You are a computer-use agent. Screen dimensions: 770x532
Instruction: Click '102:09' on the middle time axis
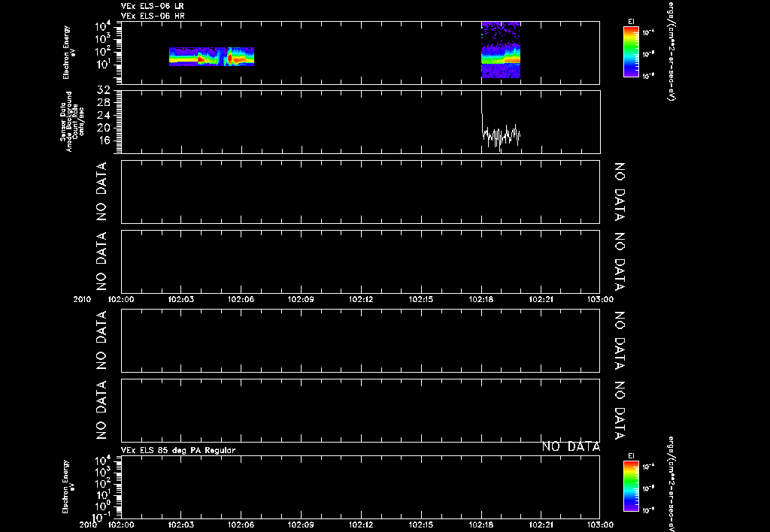[x=301, y=299]
